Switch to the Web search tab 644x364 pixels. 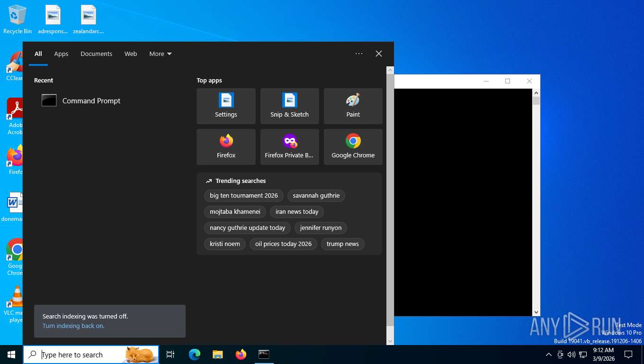click(x=131, y=54)
